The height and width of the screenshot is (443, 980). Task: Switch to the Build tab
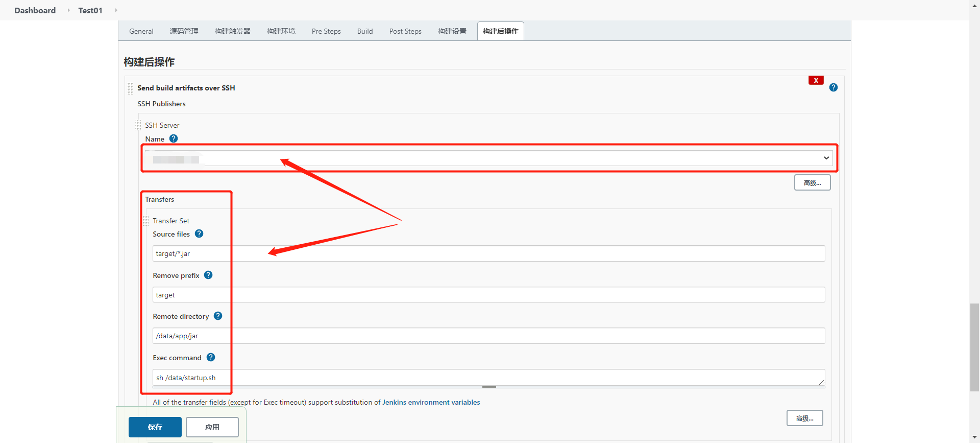[365, 31]
